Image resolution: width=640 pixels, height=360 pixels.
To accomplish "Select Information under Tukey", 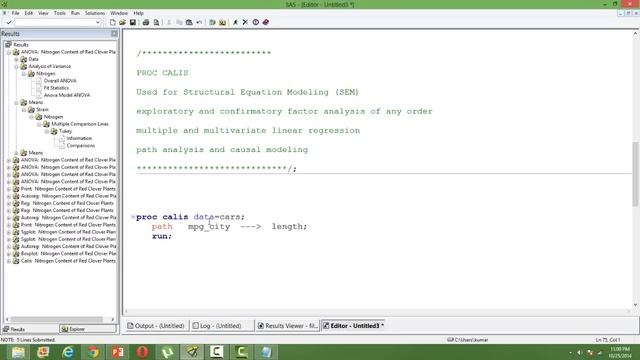I will pos(79,138).
